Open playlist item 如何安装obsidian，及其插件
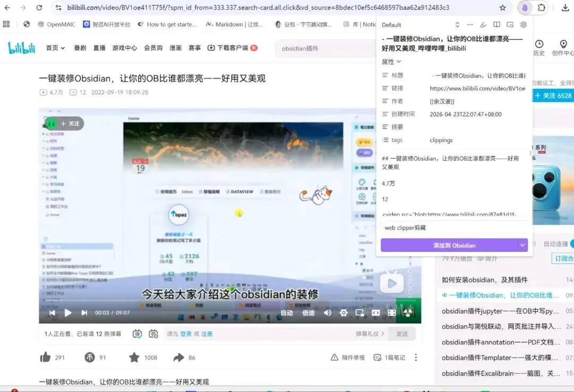This screenshot has width=574, height=392. pos(484,280)
